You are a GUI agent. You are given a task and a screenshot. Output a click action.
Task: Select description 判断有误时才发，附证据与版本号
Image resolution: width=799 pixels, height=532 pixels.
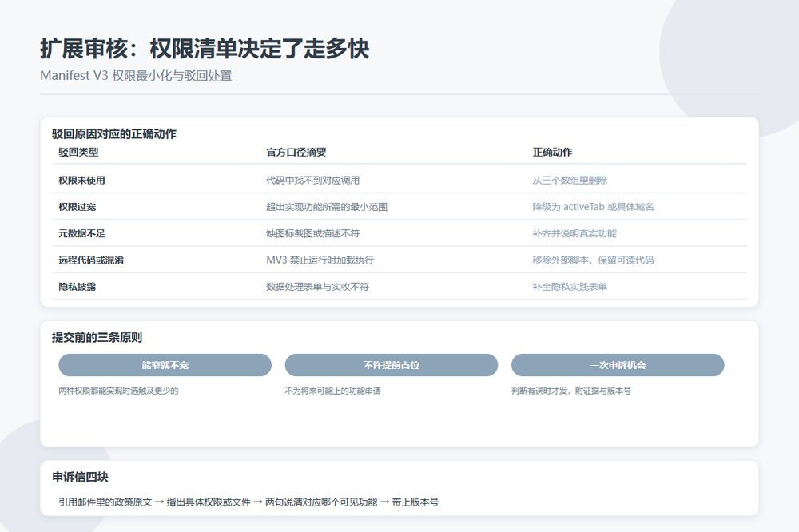pos(571,391)
